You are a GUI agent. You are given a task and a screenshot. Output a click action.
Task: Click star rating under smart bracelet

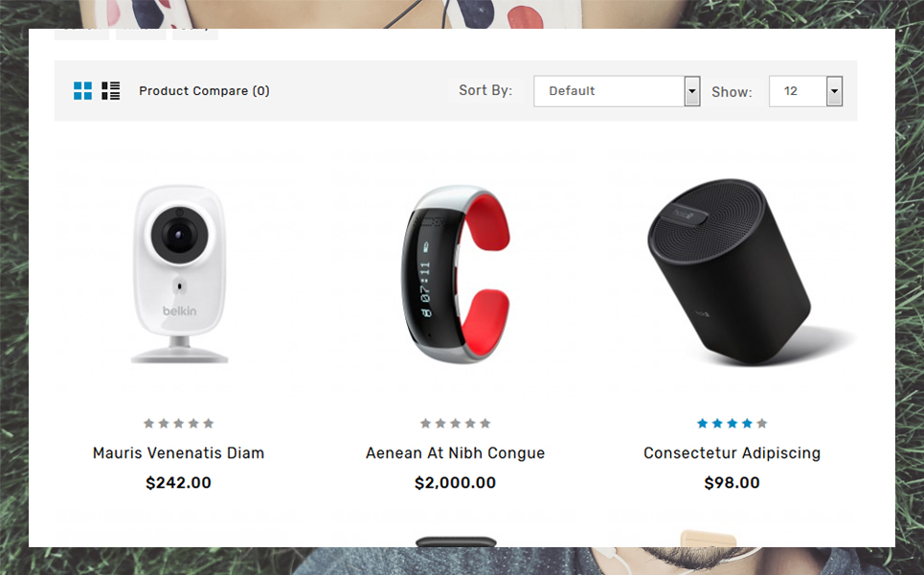click(455, 424)
